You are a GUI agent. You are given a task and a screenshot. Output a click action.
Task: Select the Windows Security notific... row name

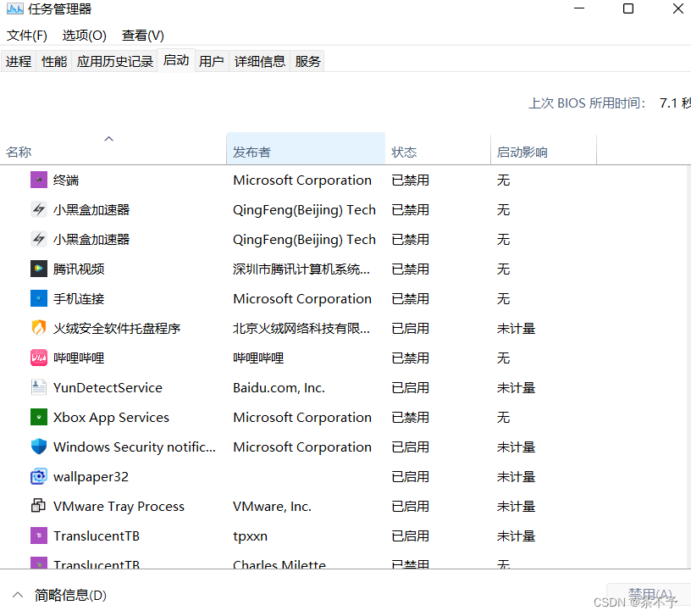(x=135, y=447)
